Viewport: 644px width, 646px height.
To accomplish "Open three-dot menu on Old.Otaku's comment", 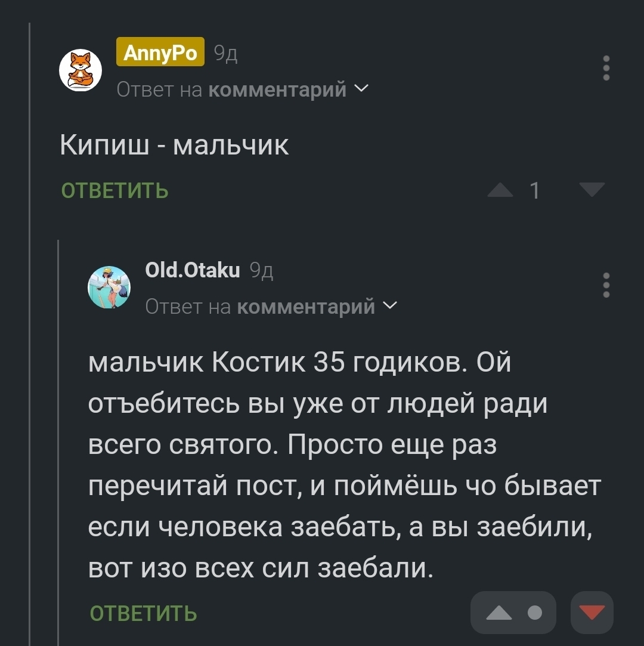I will (606, 285).
